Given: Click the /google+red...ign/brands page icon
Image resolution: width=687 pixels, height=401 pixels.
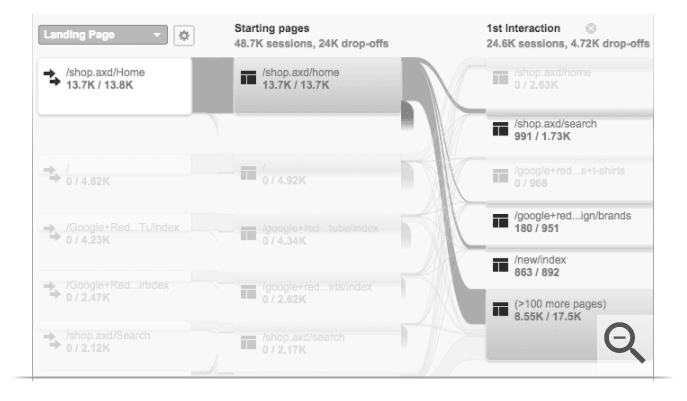Looking at the screenshot, I should 500,221.
